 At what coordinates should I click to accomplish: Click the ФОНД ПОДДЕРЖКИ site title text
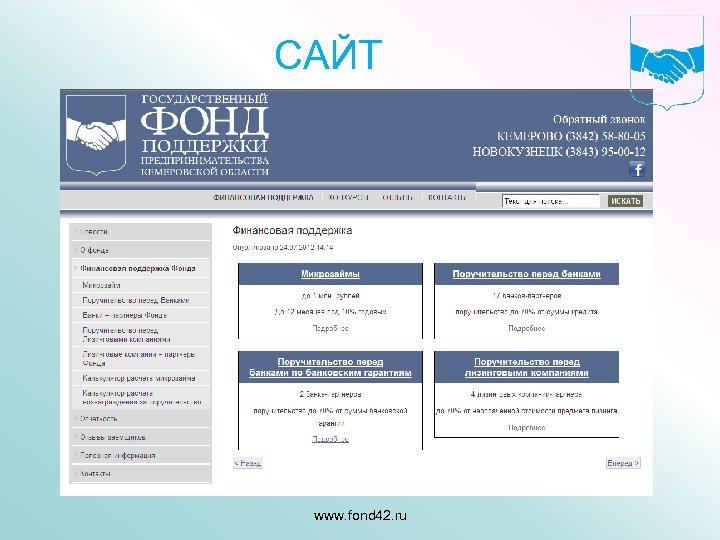[x=204, y=135]
